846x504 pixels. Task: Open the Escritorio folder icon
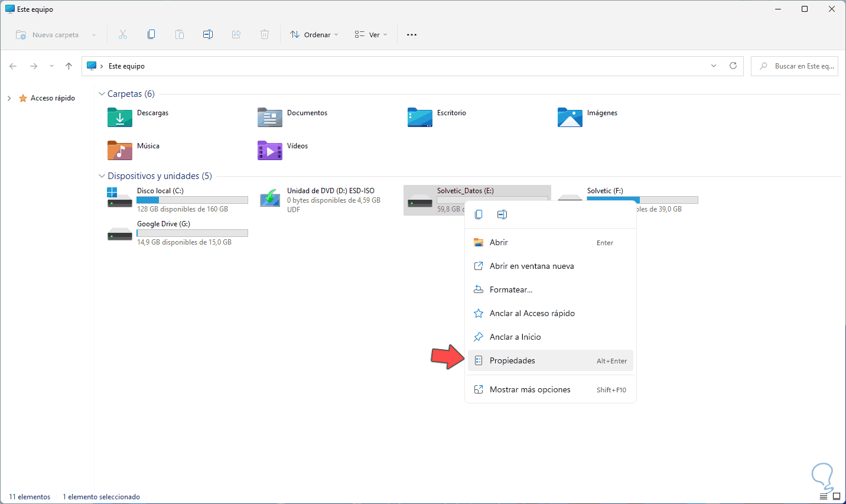420,118
